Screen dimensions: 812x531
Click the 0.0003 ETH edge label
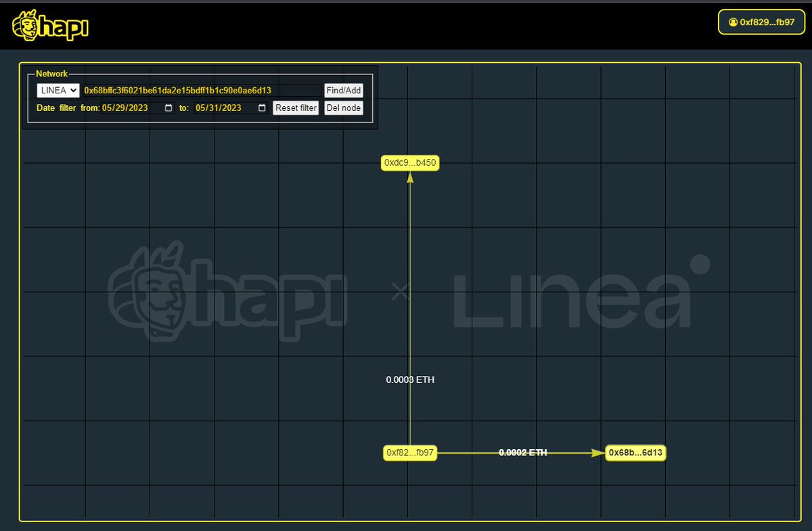(410, 380)
